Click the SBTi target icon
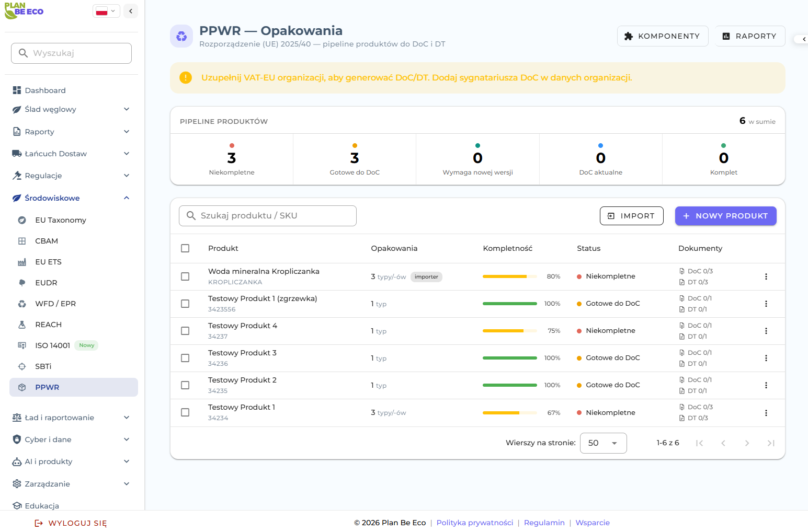 tap(22, 366)
